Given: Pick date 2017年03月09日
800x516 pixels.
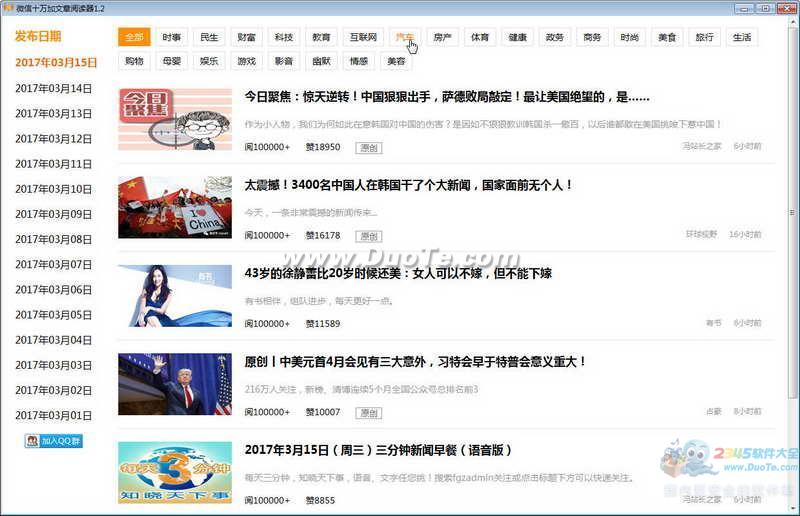Looking at the screenshot, I should click(54, 214).
